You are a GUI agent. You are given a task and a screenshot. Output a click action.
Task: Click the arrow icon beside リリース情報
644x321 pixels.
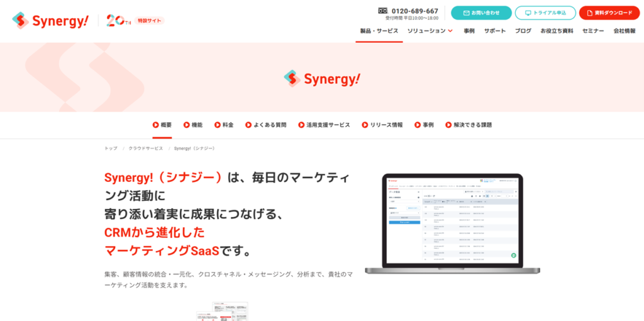tap(365, 125)
